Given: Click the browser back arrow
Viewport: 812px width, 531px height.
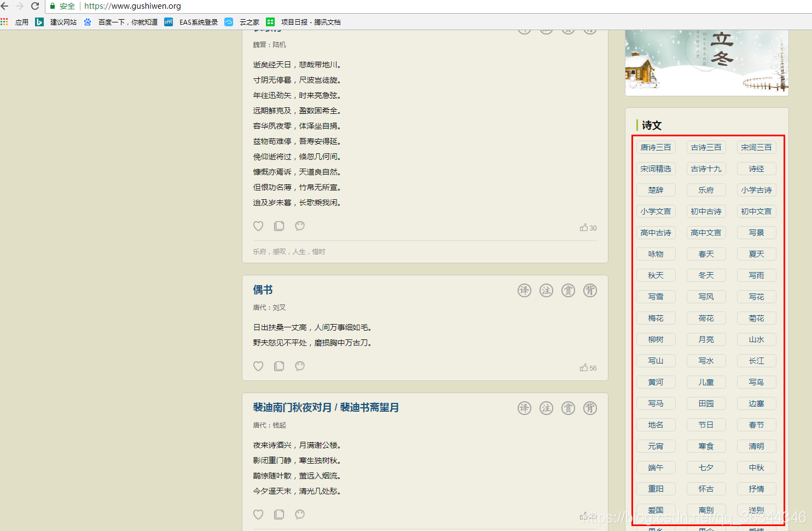Looking at the screenshot, I should click(5, 6).
